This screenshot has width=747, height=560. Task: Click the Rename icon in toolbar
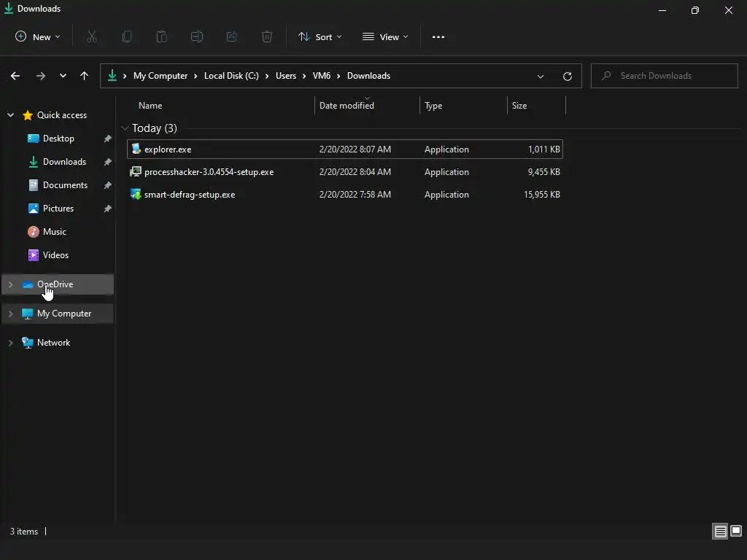pyautogui.click(x=197, y=36)
